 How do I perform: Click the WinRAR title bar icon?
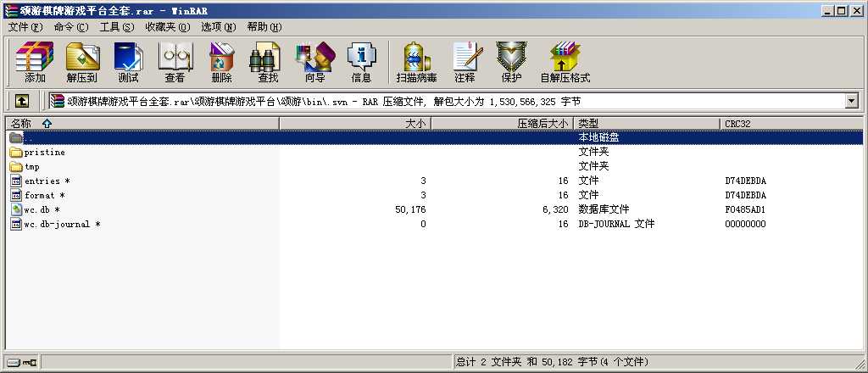(x=10, y=10)
